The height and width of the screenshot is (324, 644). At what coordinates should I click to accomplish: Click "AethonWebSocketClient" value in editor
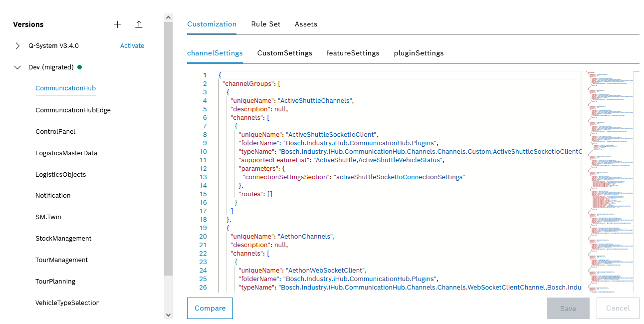(326, 271)
